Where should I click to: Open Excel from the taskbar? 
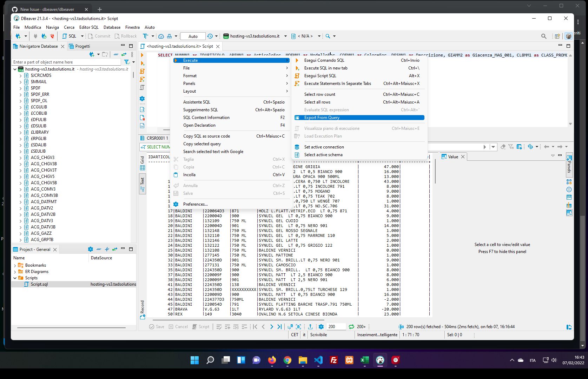coord(365,360)
